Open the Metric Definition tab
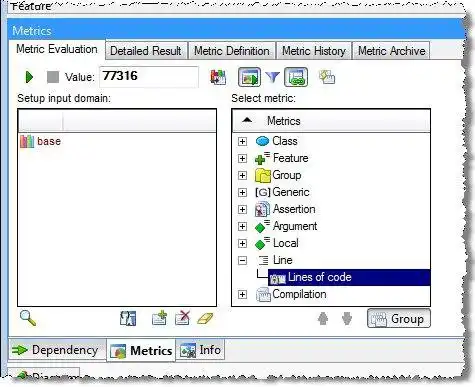 pyautogui.click(x=232, y=51)
